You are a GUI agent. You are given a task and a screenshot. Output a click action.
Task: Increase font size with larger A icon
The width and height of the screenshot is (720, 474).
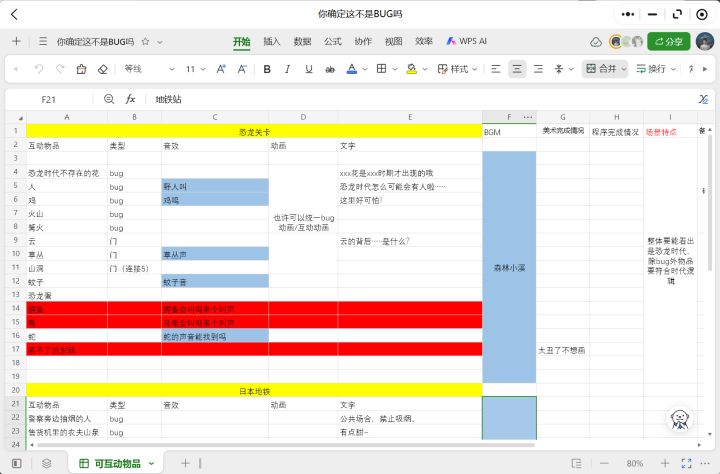221,69
